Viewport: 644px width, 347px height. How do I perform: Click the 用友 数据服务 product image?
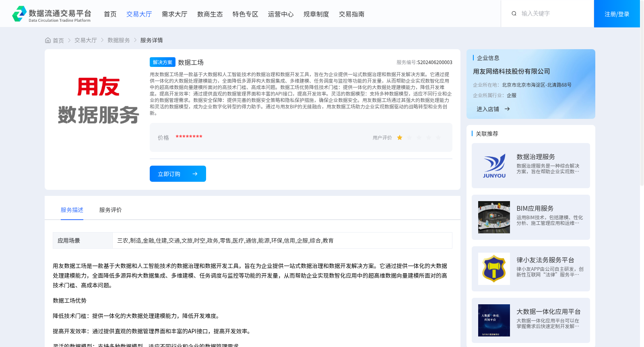tap(98, 101)
